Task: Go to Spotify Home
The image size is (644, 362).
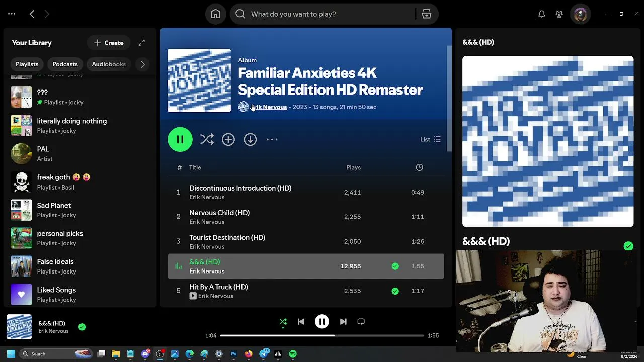Action: click(215, 14)
